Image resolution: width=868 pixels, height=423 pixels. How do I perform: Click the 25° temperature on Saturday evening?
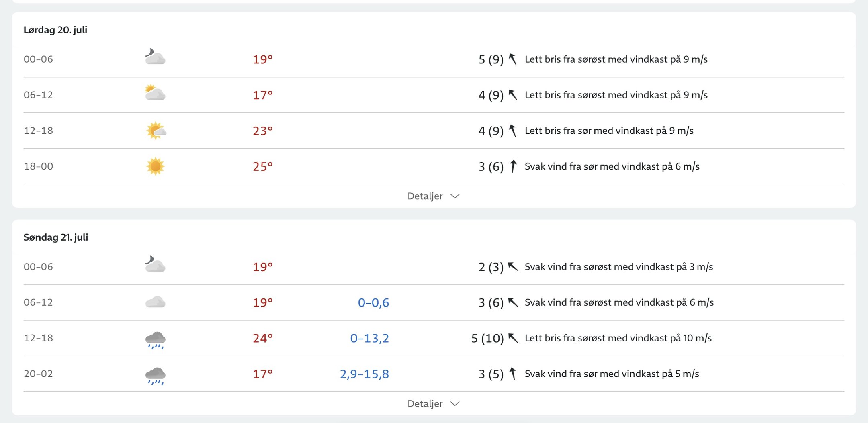(x=262, y=166)
